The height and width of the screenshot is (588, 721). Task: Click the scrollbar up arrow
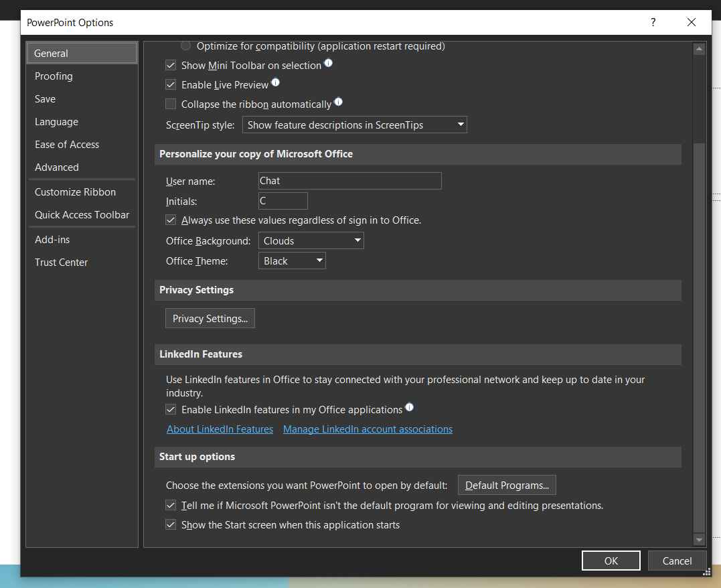point(699,49)
